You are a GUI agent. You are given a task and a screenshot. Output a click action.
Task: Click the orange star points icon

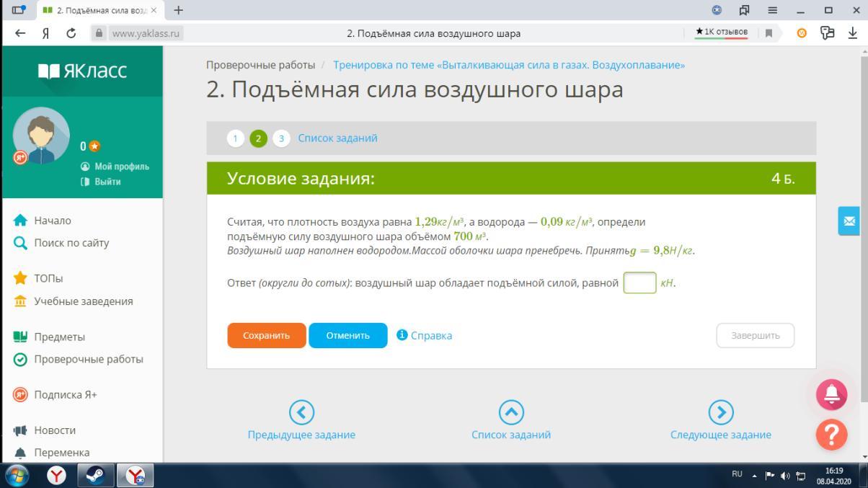point(94,146)
